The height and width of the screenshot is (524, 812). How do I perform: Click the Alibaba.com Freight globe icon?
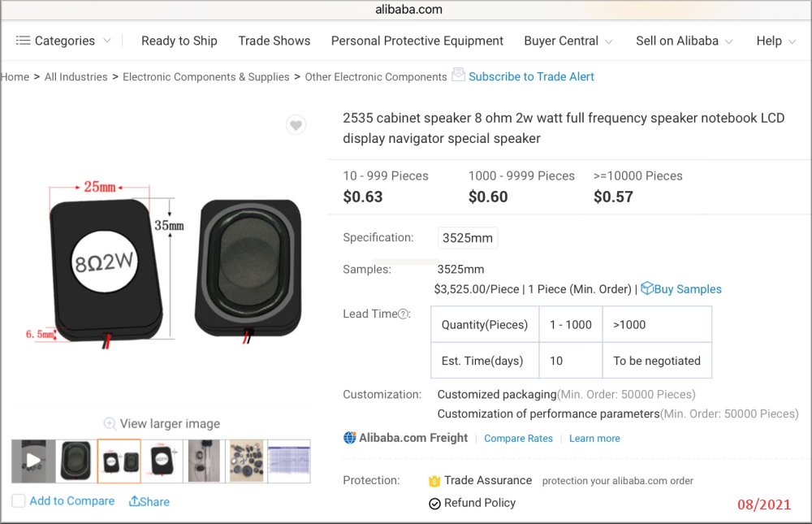[x=350, y=438]
